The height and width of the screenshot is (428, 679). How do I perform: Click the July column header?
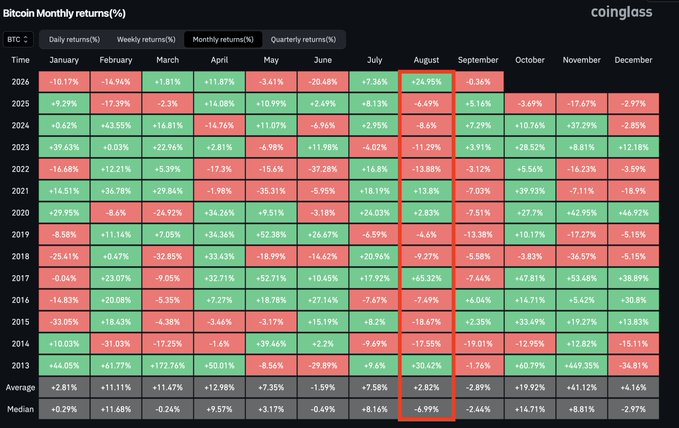375,60
